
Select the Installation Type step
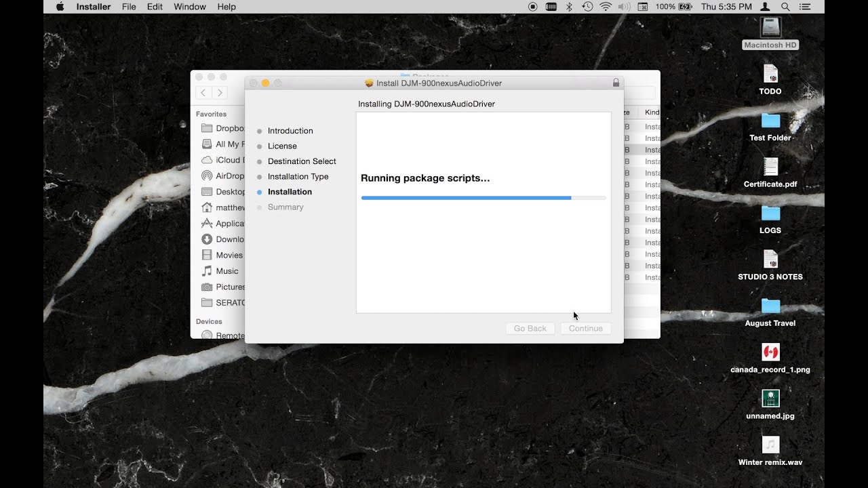pos(298,176)
